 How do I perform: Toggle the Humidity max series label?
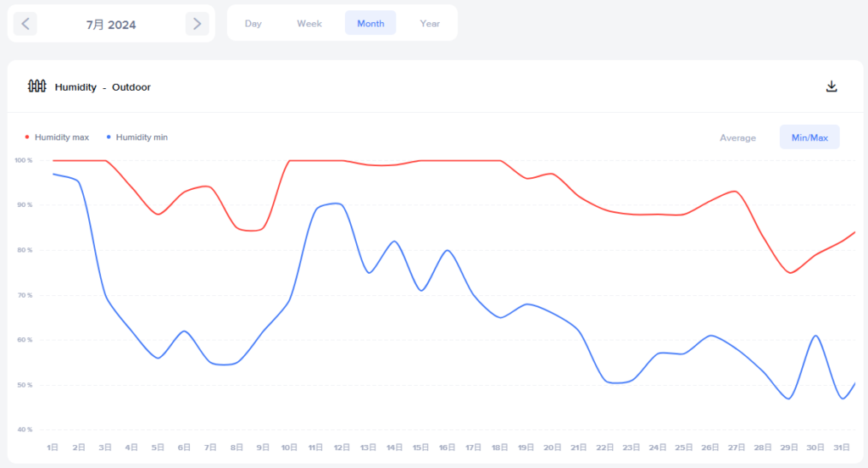pos(61,137)
